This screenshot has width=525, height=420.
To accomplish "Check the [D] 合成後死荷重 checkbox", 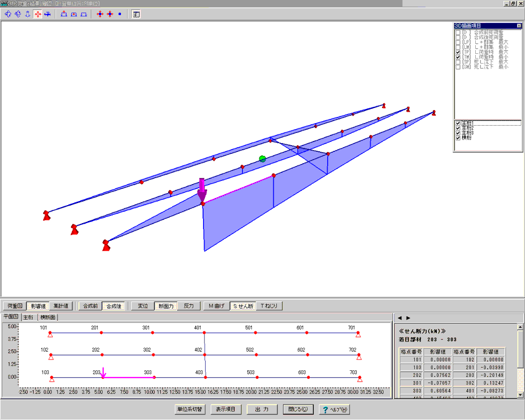I will tap(458, 37).
